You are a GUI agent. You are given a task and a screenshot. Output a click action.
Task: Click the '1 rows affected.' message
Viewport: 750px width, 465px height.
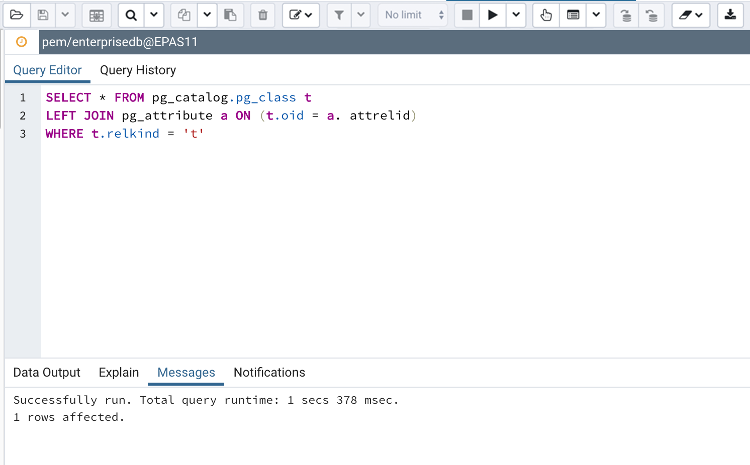tap(69, 417)
